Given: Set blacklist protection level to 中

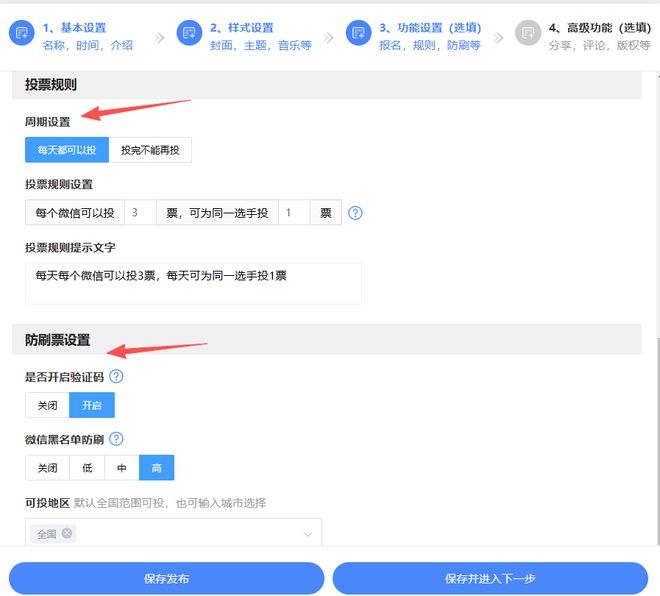Looking at the screenshot, I should click(x=121, y=467).
